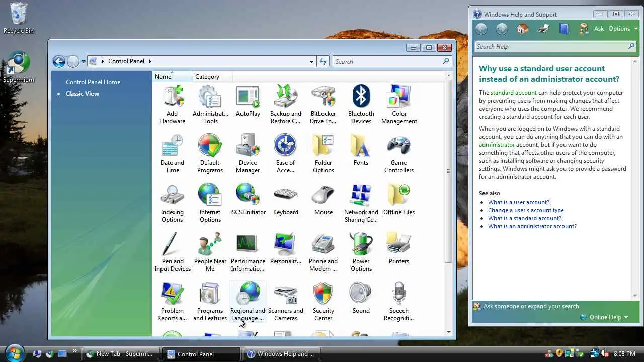Viewport: 644px width, 362px height.
Task: Open Device Manager icon
Action: click(x=248, y=154)
